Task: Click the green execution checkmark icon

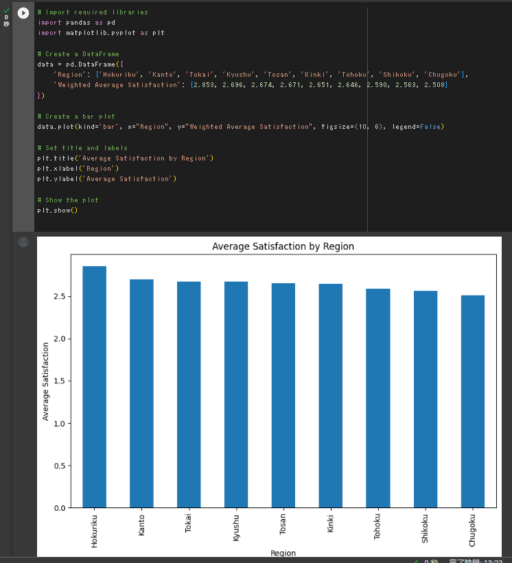Action: point(6,11)
